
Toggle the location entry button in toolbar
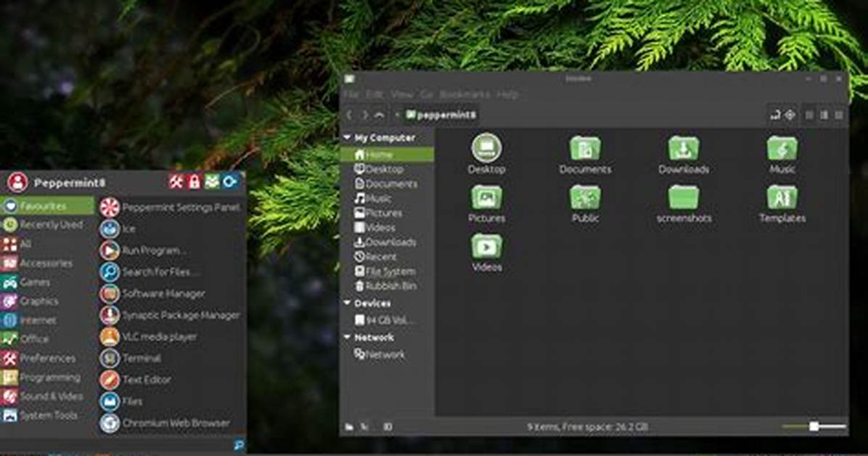pyautogui.click(x=775, y=115)
